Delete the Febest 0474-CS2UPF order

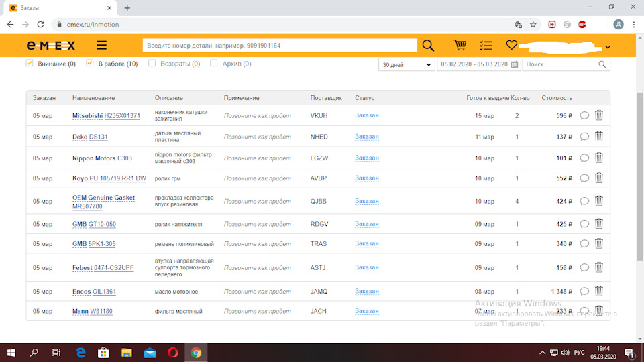599,267
